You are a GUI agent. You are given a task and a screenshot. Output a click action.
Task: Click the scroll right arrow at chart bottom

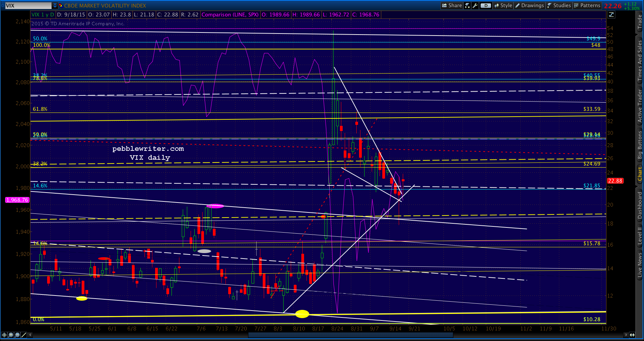626,335
